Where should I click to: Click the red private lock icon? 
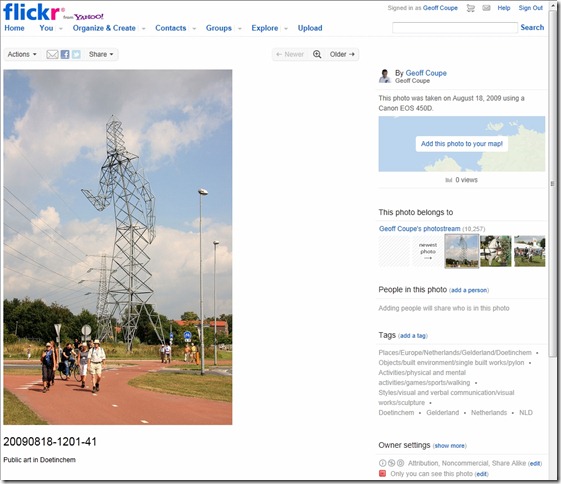382,474
